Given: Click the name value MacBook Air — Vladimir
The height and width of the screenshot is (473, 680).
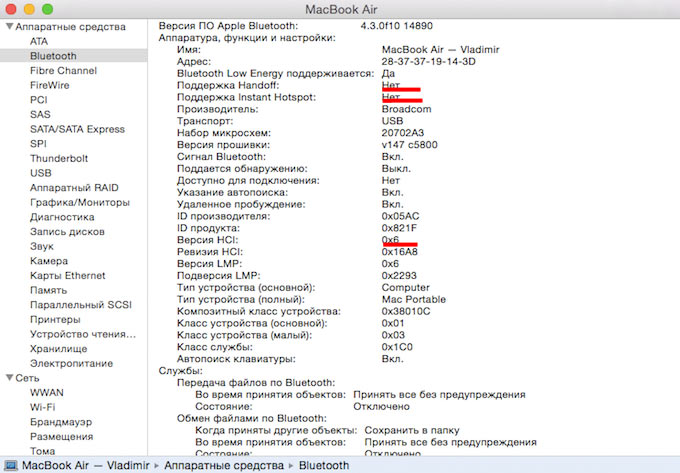Looking at the screenshot, I should [441, 49].
